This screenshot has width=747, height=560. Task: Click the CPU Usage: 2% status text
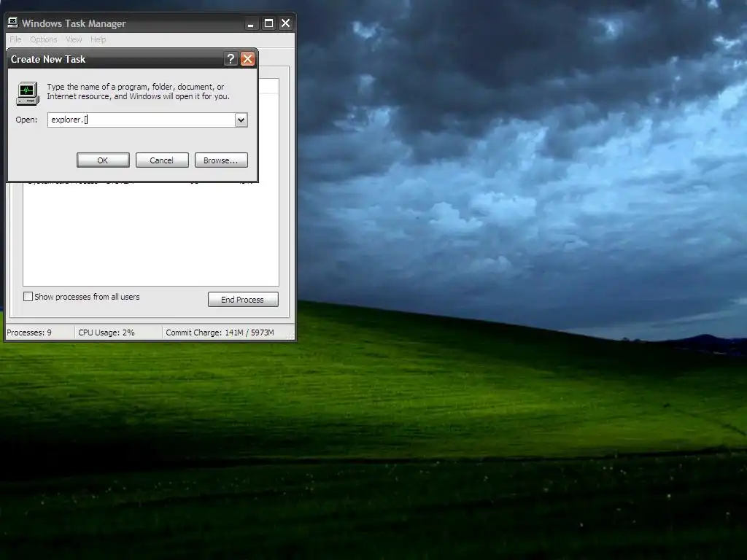107,332
